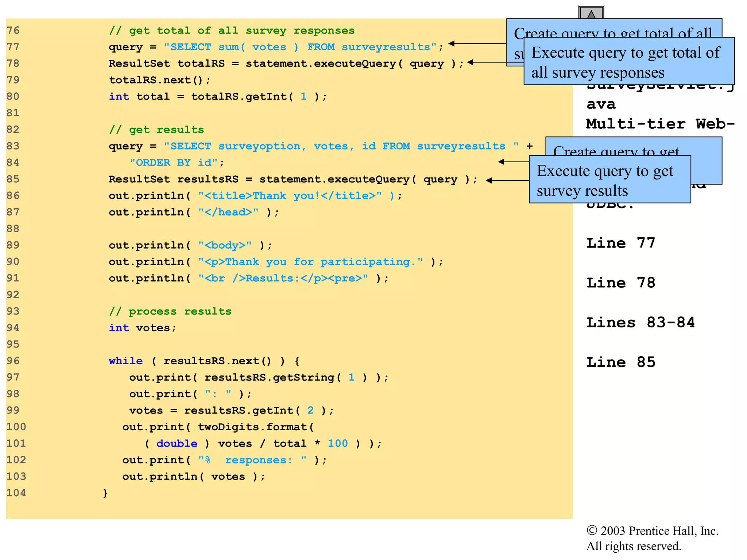Viewport: 747px width, 560px height.
Task: Click the "</head>" println line
Action: click(x=194, y=212)
